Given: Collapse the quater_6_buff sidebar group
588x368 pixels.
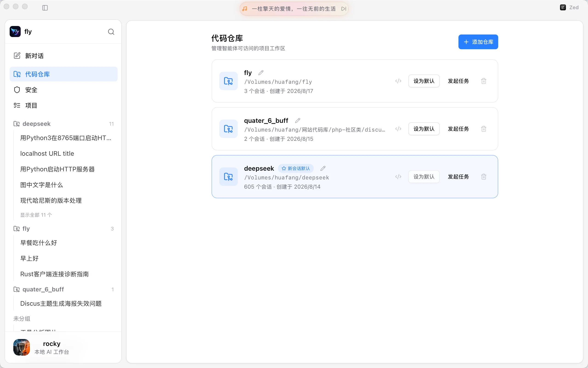Looking at the screenshot, I should point(64,289).
